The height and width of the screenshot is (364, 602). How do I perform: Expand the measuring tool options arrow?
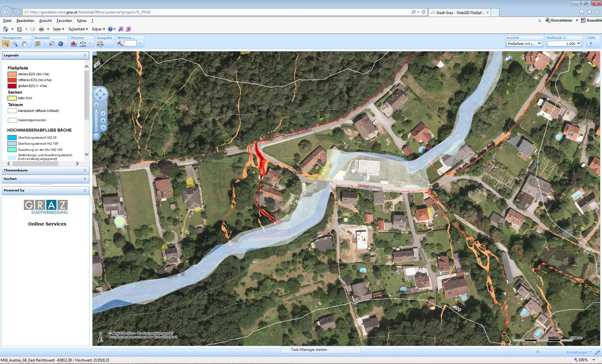[x=90, y=44]
